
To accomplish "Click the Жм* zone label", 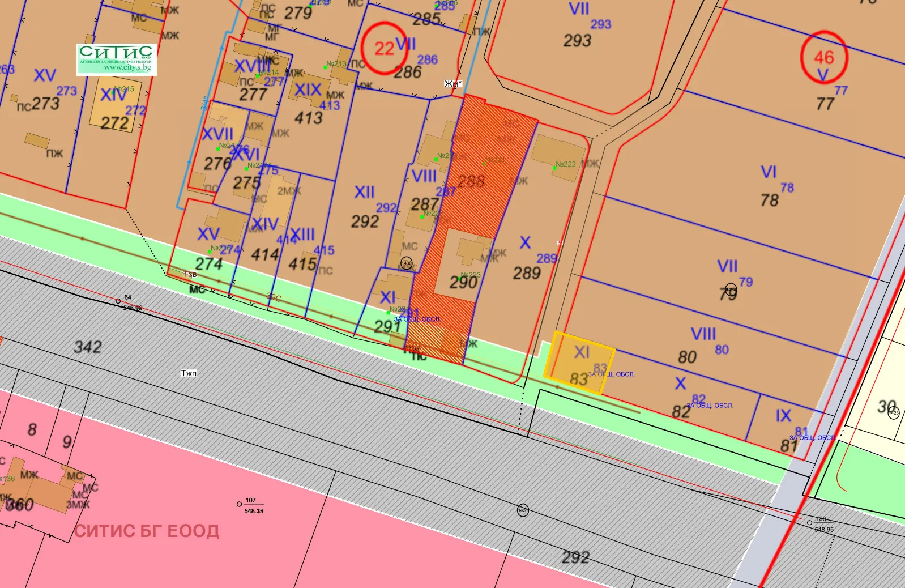I will click(x=452, y=84).
